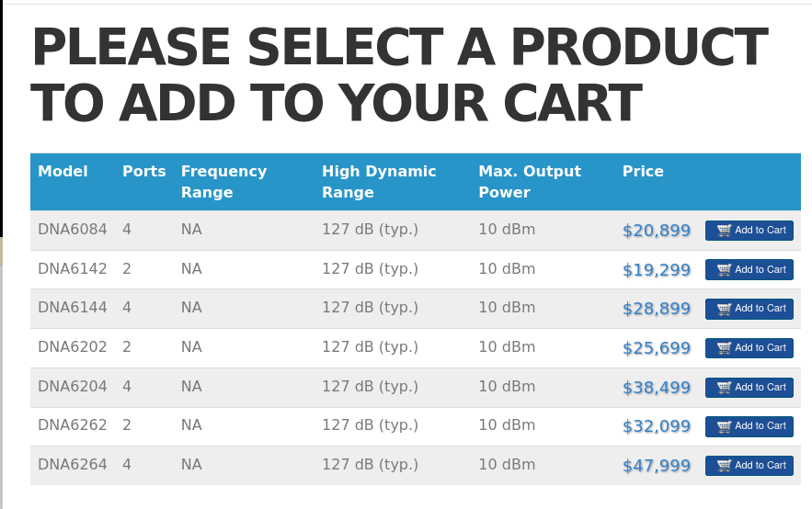812x509 pixels.
Task: Select the $47,999 price link
Action: [x=656, y=466]
